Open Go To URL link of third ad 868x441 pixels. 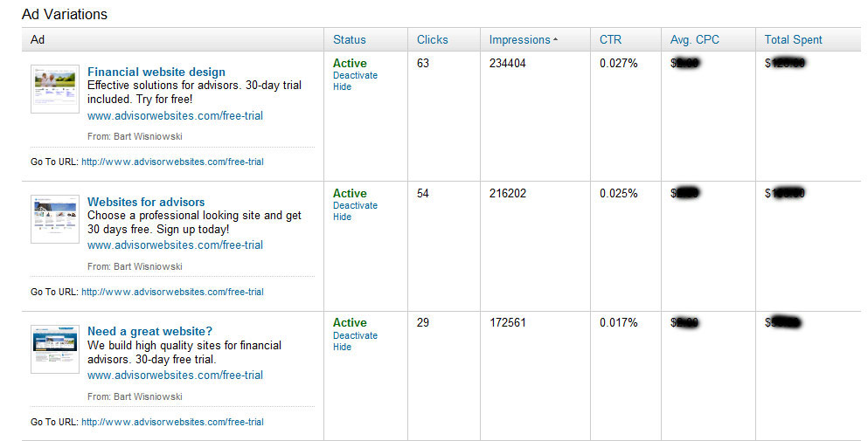click(172, 422)
